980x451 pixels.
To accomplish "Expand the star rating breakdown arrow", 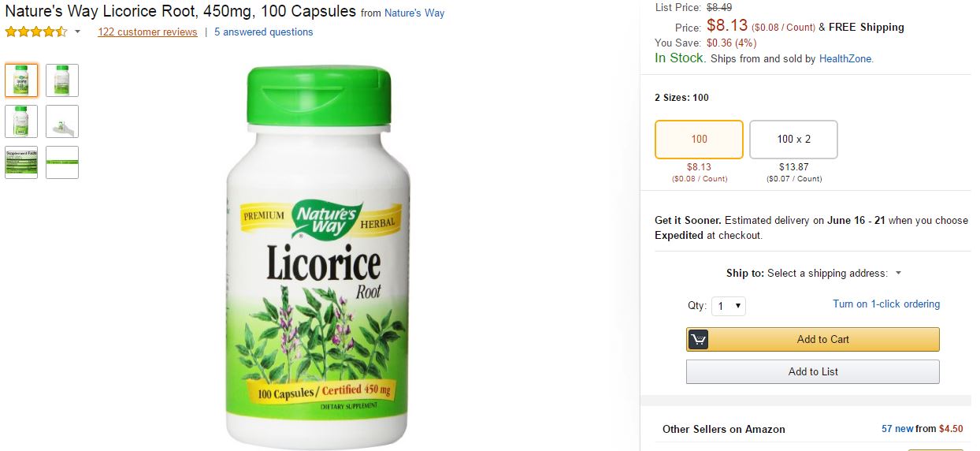I will point(77,32).
